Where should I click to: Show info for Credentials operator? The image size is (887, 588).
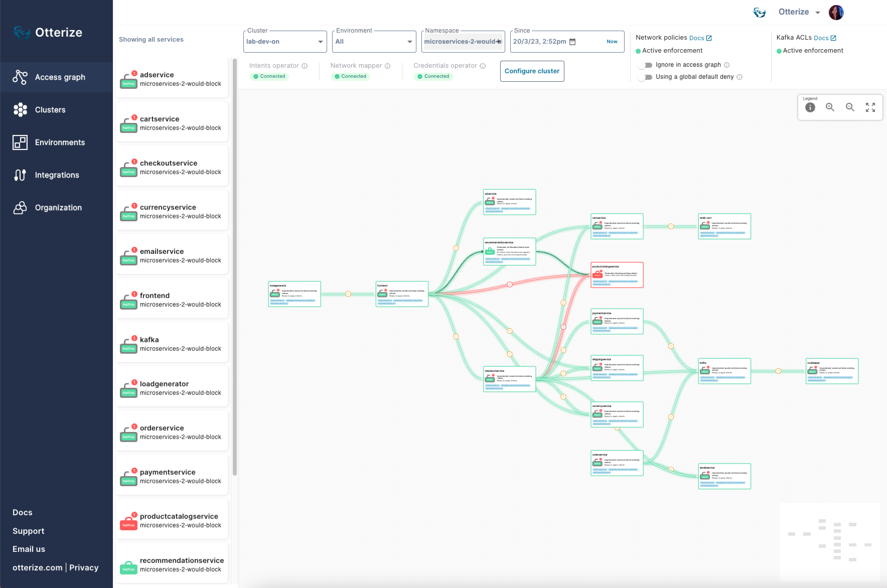coord(483,66)
